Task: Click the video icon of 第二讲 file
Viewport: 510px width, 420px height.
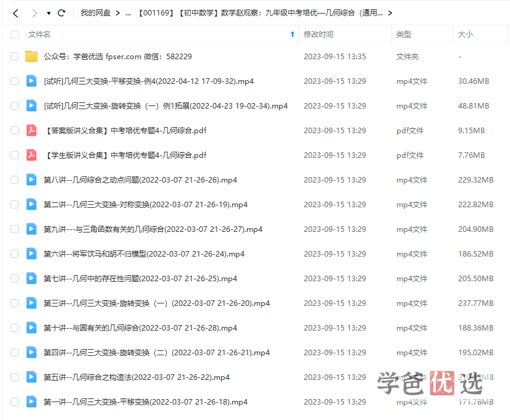Action: [31, 204]
